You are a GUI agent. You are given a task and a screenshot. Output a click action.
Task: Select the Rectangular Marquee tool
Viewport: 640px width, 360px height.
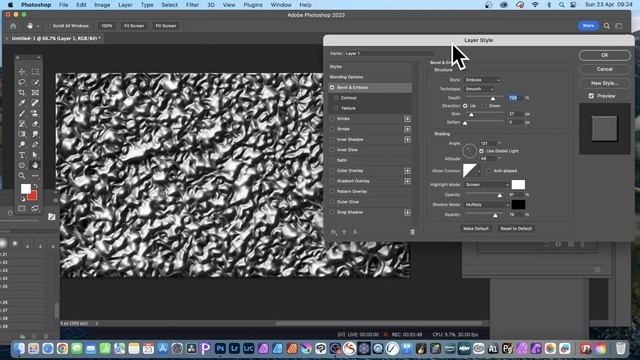click(35, 72)
